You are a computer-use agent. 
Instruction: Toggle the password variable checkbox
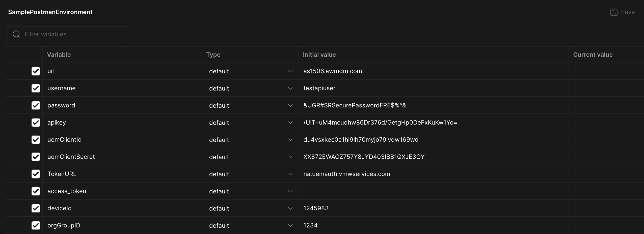[36, 105]
